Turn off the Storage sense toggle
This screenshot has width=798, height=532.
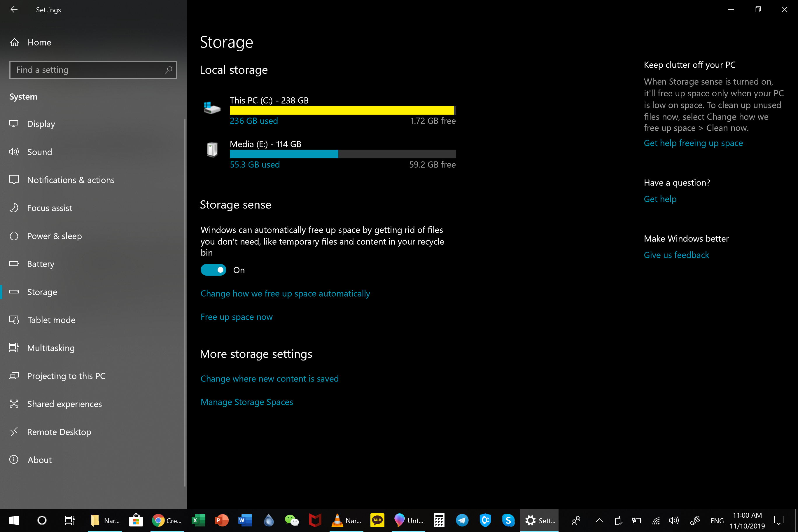click(213, 270)
